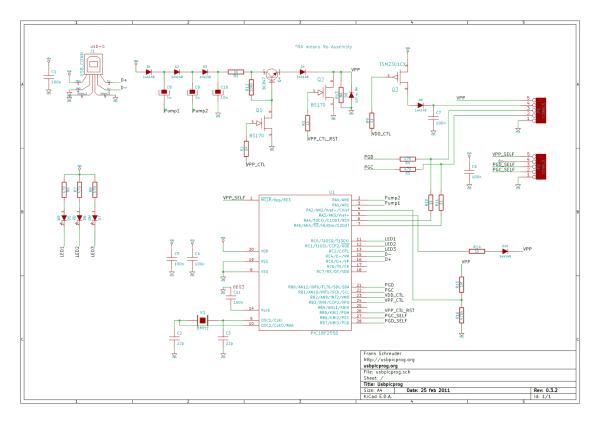The height and width of the screenshot is (424, 600).
Task: Select the Pump1 label under the capacitor
Action: tap(172, 111)
